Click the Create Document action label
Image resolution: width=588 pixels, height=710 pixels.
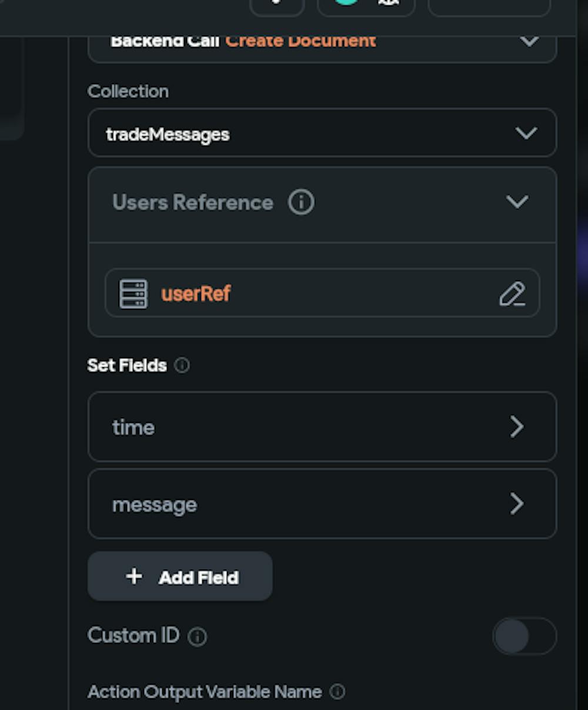tap(300, 41)
